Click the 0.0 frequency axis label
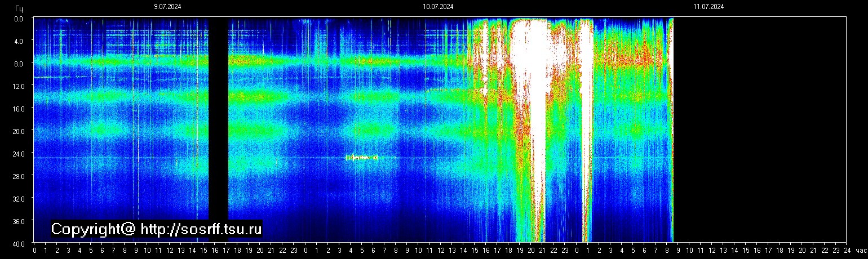Image resolution: width=868 pixels, height=259 pixels. point(19,19)
